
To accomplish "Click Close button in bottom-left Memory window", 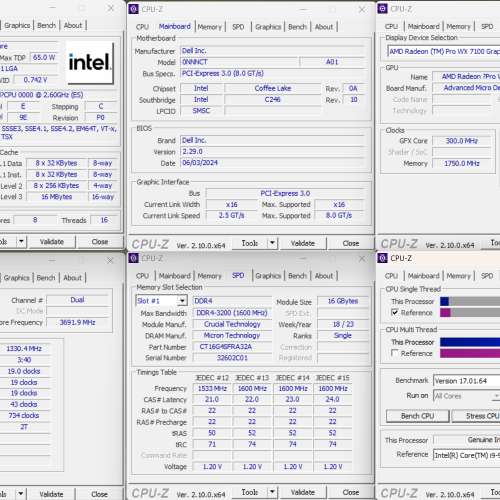I will (x=99, y=494).
